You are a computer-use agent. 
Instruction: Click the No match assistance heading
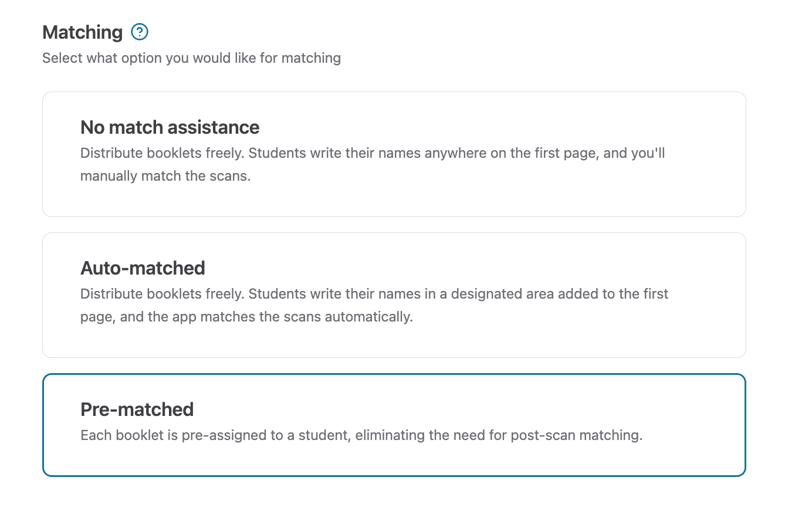tap(170, 127)
